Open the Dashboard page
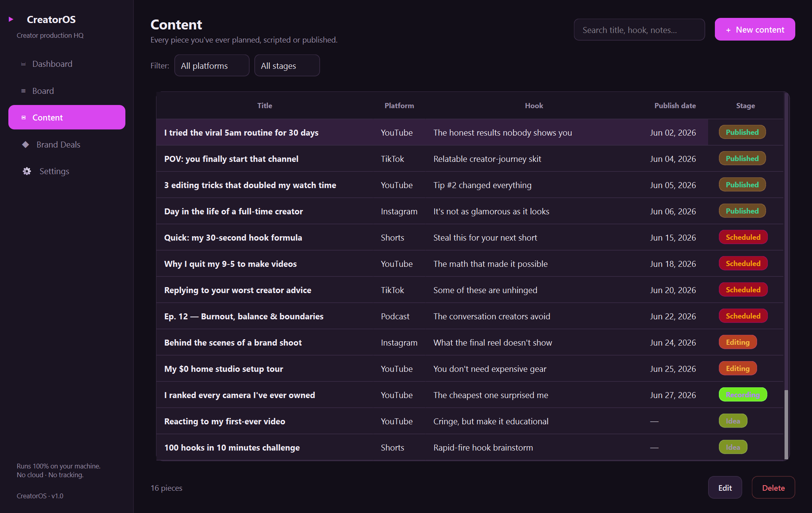The image size is (812, 513). point(67,64)
